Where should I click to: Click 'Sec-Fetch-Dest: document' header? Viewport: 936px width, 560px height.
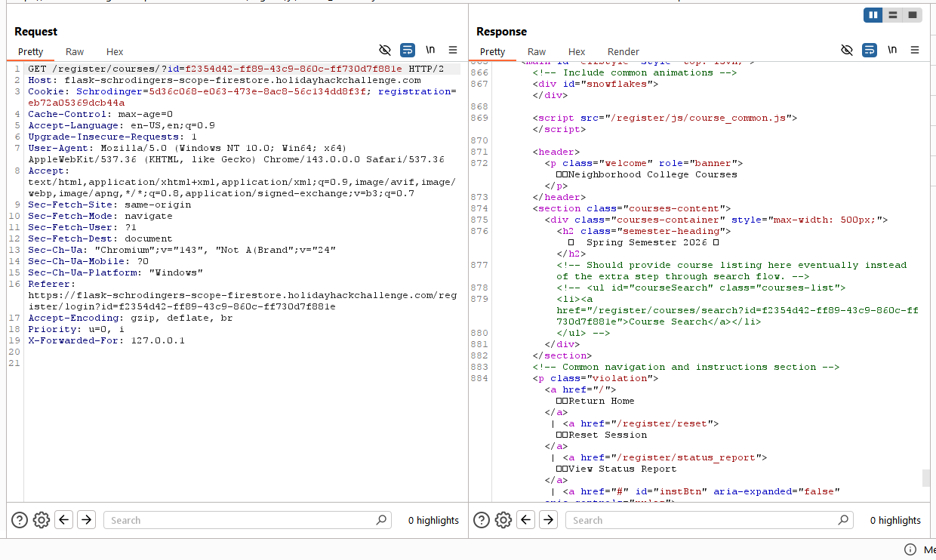pos(100,238)
